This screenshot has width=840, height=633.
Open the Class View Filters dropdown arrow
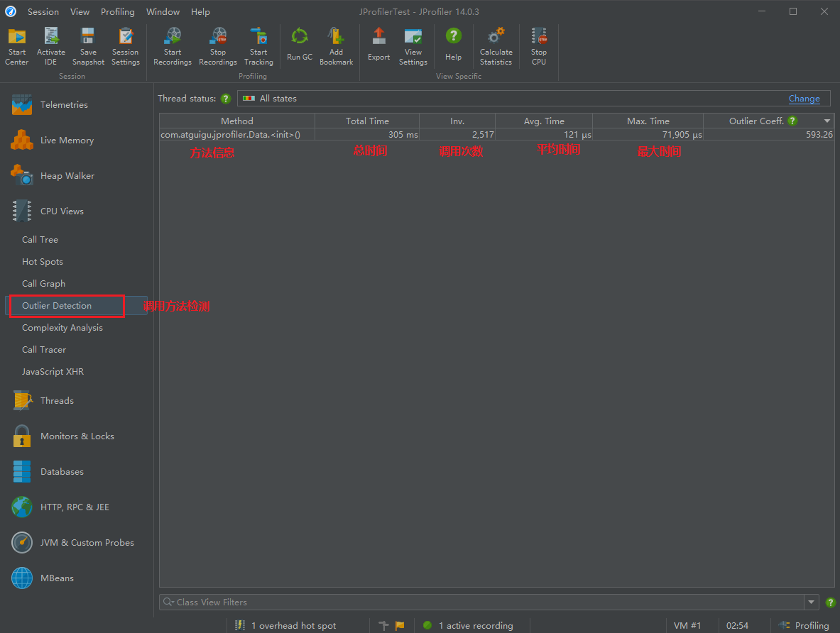pos(811,602)
